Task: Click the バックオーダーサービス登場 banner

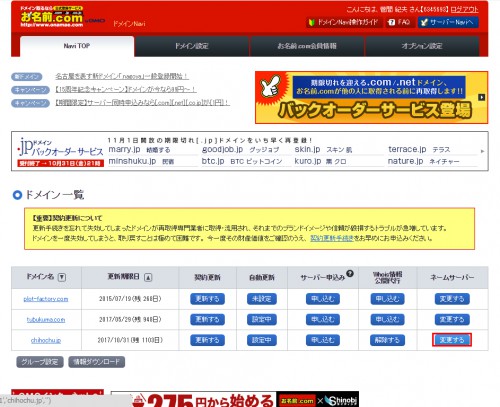Action: (x=372, y=97)
